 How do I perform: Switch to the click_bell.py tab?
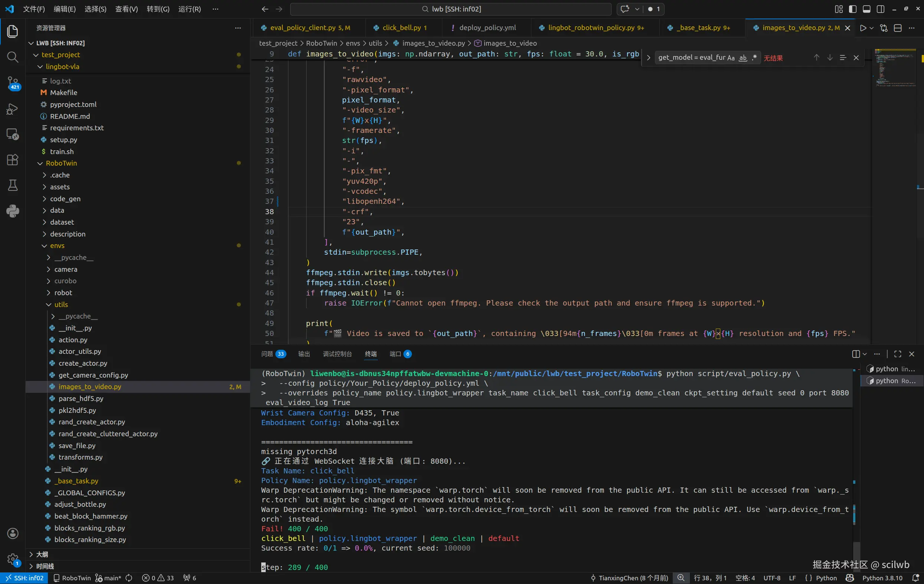coord(402,28)
